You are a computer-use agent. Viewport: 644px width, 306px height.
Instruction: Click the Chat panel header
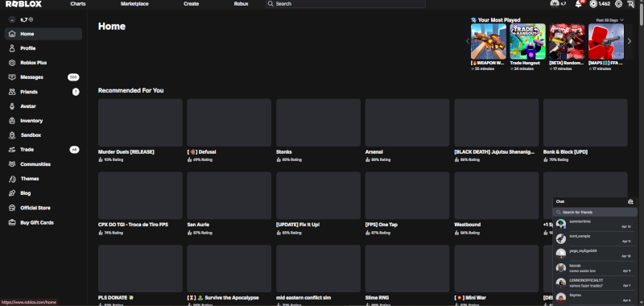[x=594, y=201]
